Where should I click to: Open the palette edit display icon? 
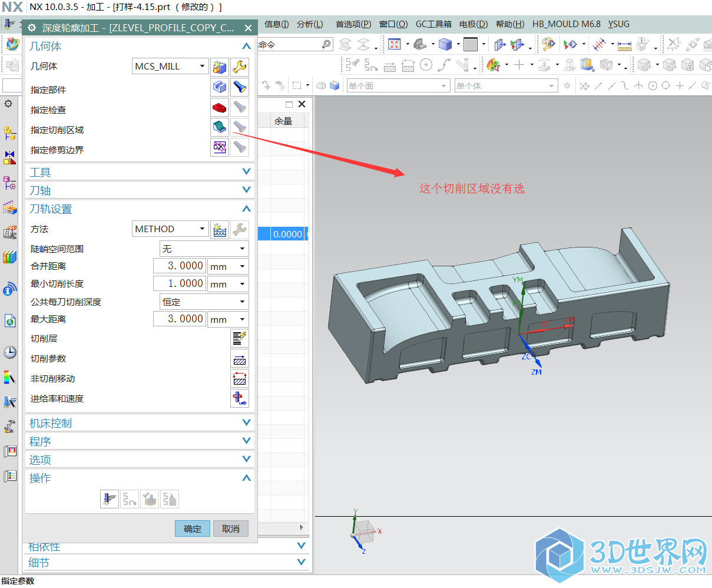[x=548, y=44]
